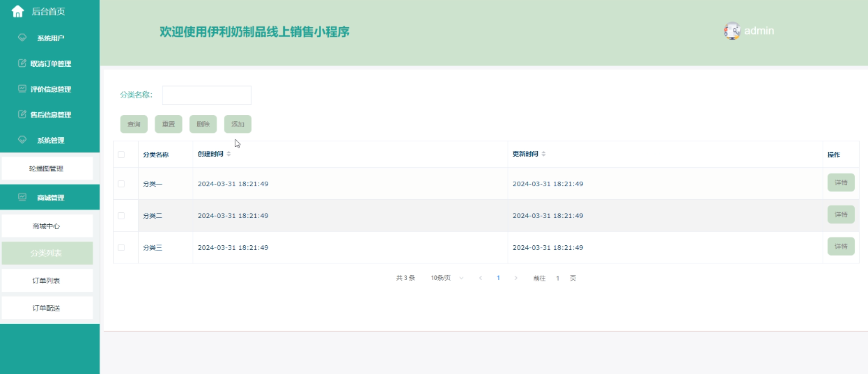Click the 共 3 条 total count text
This screenshot has height=374, width=868.
click(405, 278)
